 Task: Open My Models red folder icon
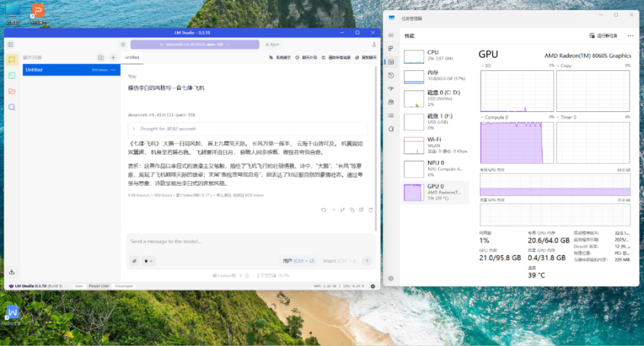click(11, 91)
